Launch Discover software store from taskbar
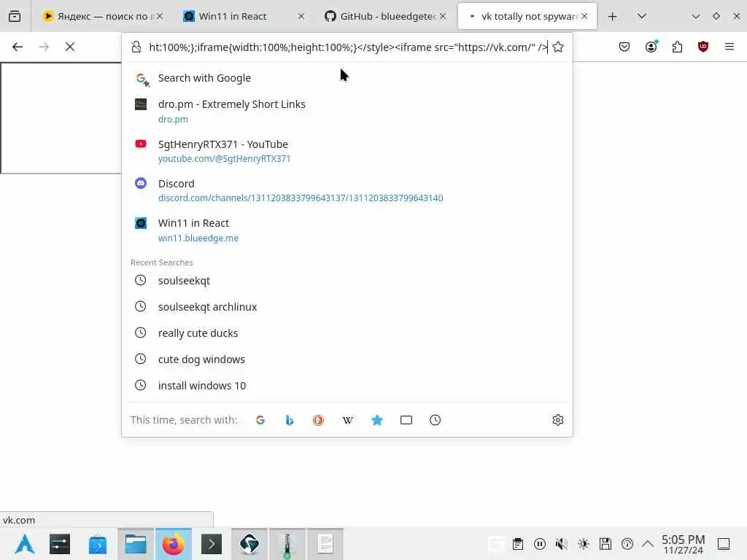This screenshot has width=747, height=560. 97,544
